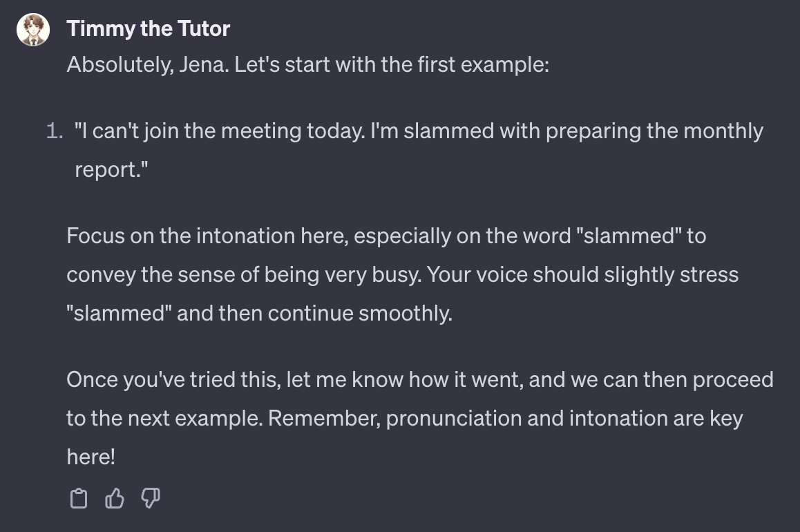Image resolution: width=800 pixels, height=532 pixels.
Task: Click the copy message clipboard icon
Action: (x=79, y=497)
